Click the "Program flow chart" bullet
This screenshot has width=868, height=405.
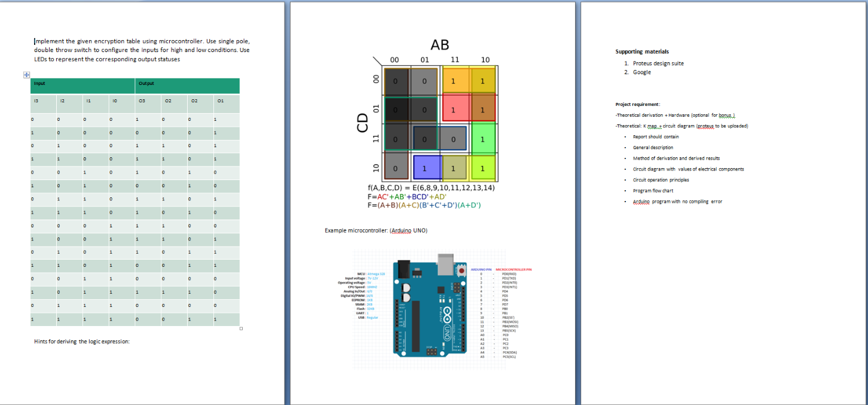(x=653, y=191)
